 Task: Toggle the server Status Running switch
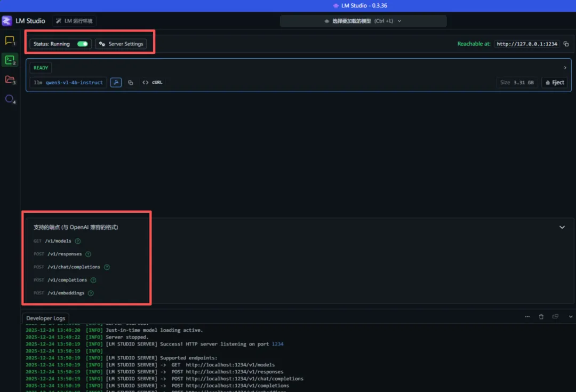(82, 44)
